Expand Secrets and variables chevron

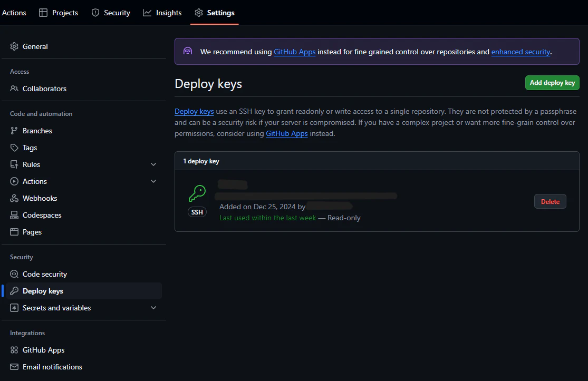pyautogui.click(x=153, y=308)
